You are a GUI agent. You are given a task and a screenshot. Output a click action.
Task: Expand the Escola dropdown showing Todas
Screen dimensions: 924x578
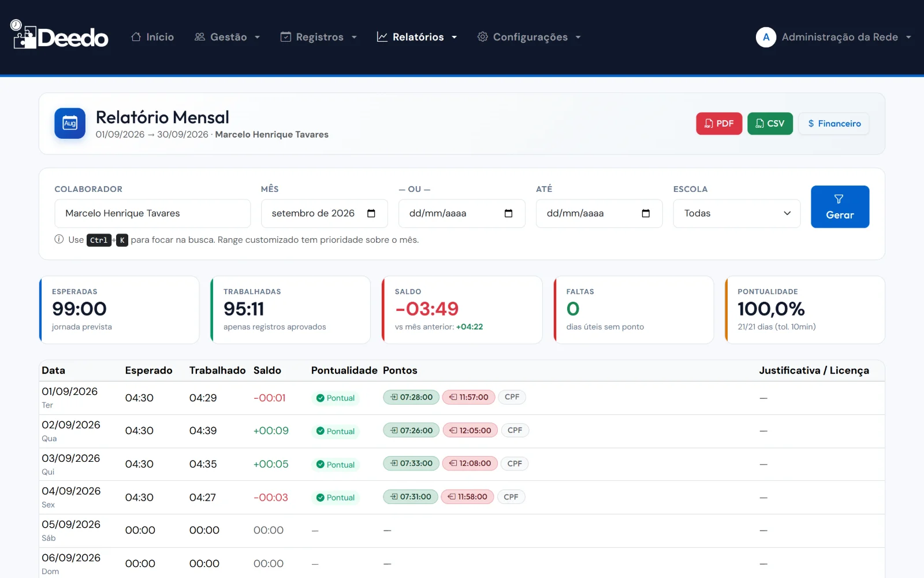click(736, 213)
